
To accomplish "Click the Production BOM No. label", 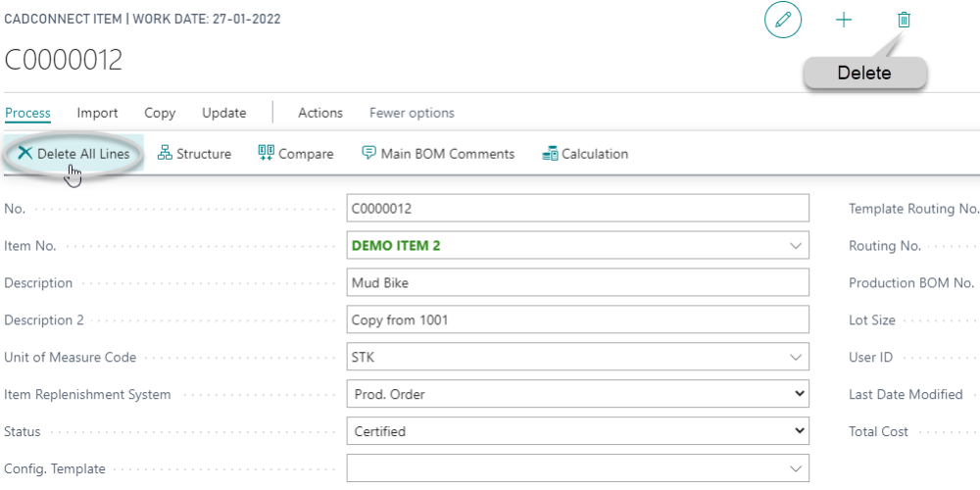I will tap(911, 283).
